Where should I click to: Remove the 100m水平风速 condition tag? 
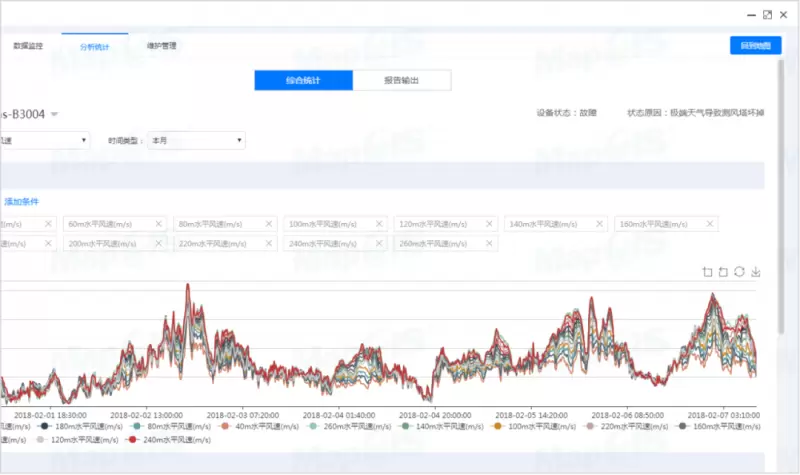click(x=380, y=224)
